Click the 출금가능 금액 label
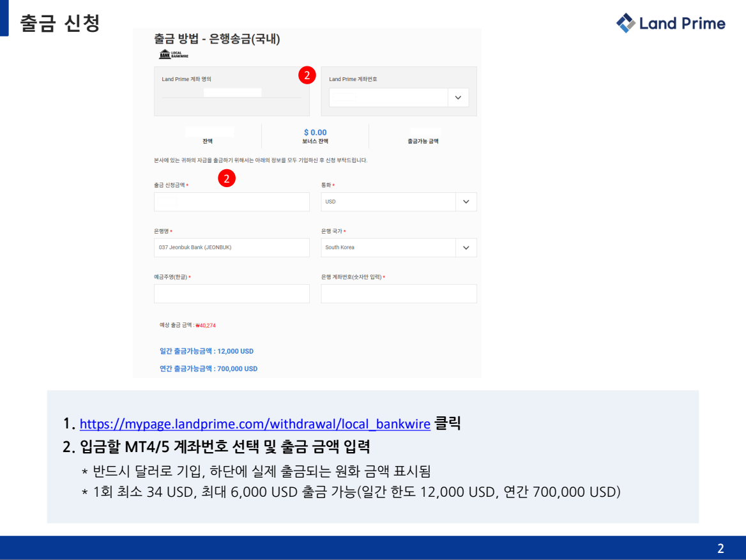The image size is (746, 560). pyautogui.click(x=423, y=141)
